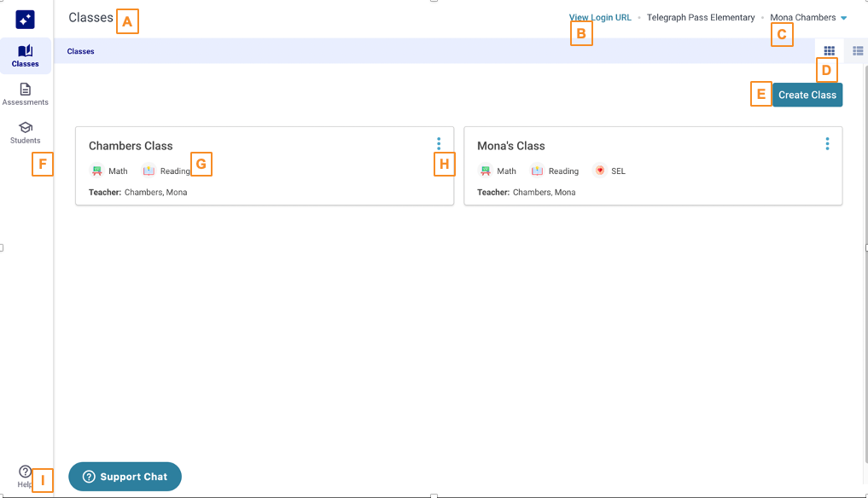This screenshot has width=868, height=498.
Task: Click the app logo in sidebar
Action: (x=25, y=20)
